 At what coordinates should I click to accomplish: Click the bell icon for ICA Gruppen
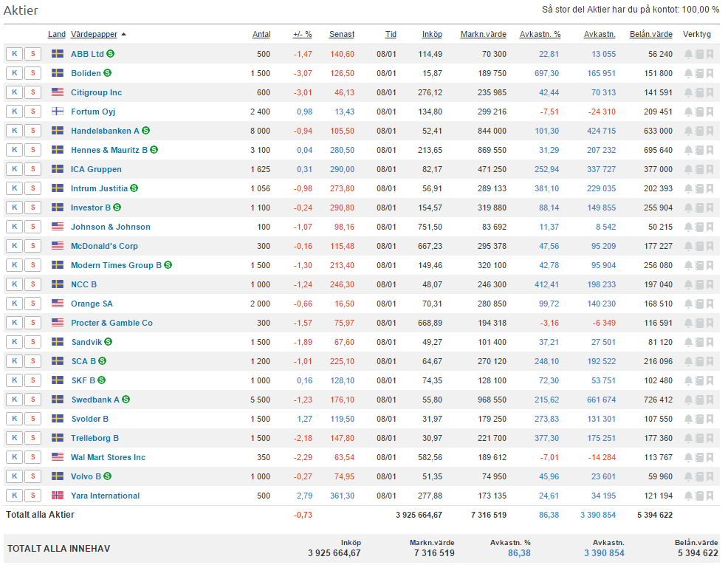coord(689,169)
